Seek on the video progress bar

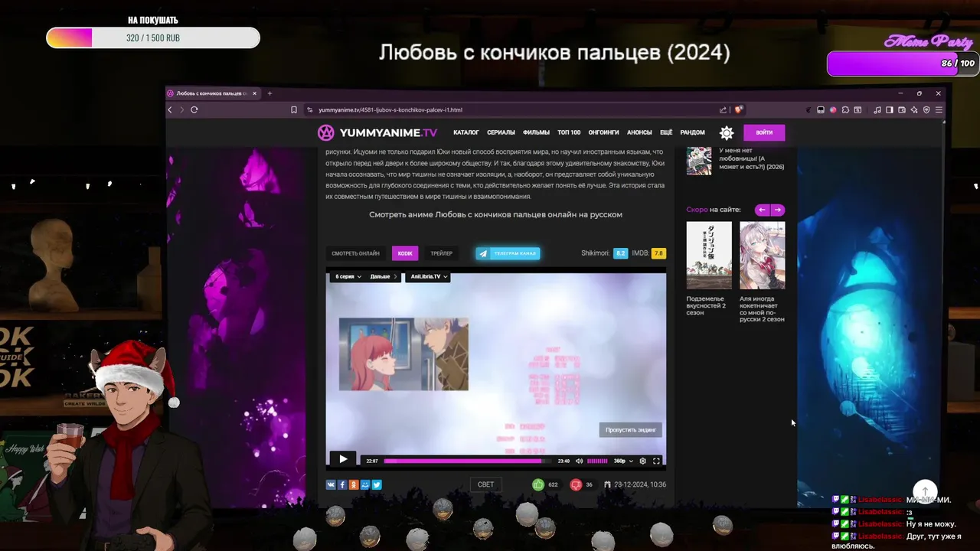(x=469, y=461)
